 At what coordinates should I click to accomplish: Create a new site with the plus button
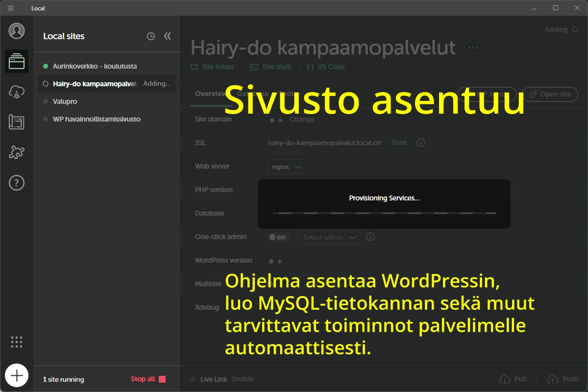pos(17,375)
